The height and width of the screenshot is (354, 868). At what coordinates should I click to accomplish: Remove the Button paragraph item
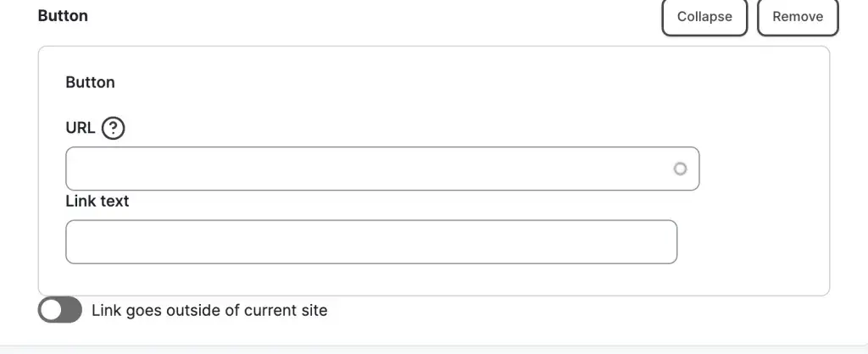click(798, 17)
